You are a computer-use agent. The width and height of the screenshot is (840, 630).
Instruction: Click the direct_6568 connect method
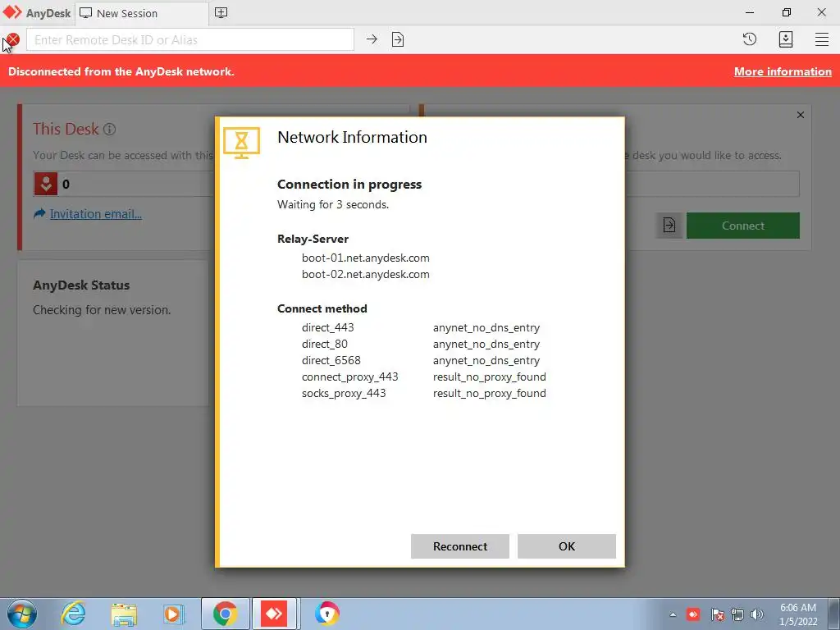click(x=331, y=361)
